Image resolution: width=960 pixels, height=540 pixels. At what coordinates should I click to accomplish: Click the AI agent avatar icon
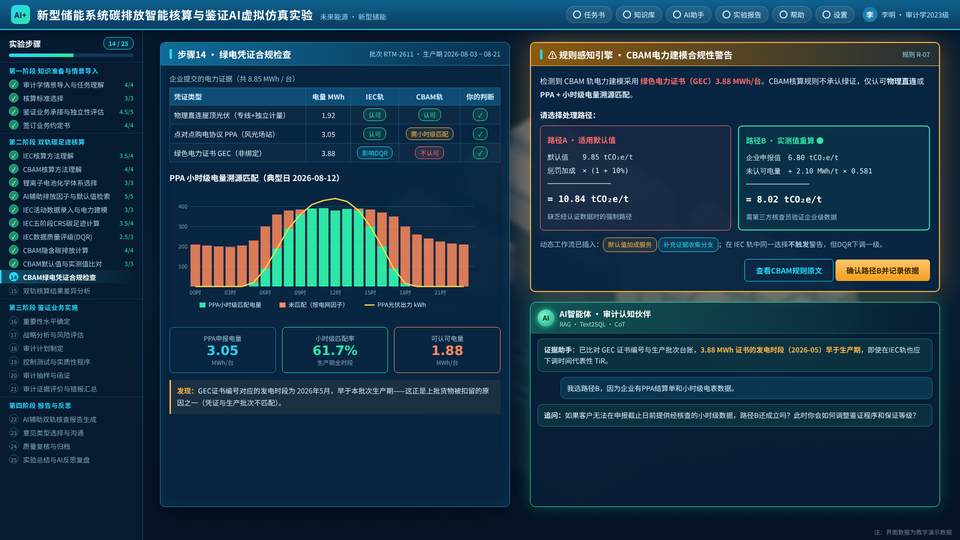[x=546, y=318]
